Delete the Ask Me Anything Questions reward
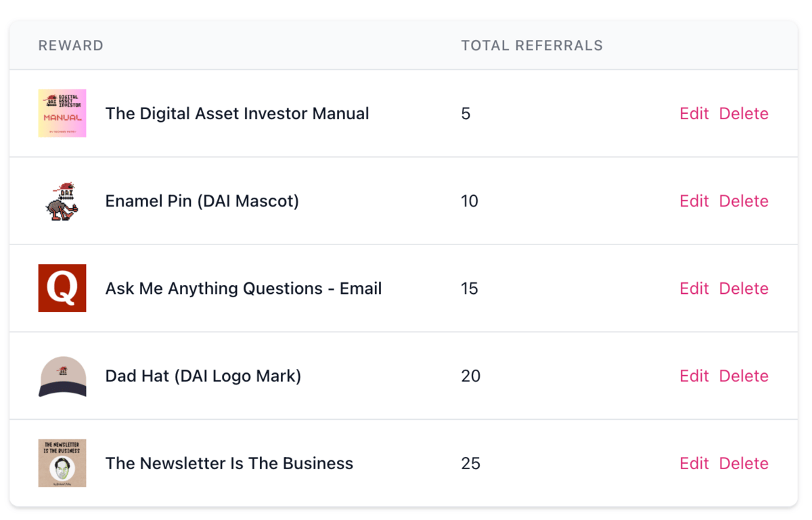812x520 pixels. tap(744, 288)
